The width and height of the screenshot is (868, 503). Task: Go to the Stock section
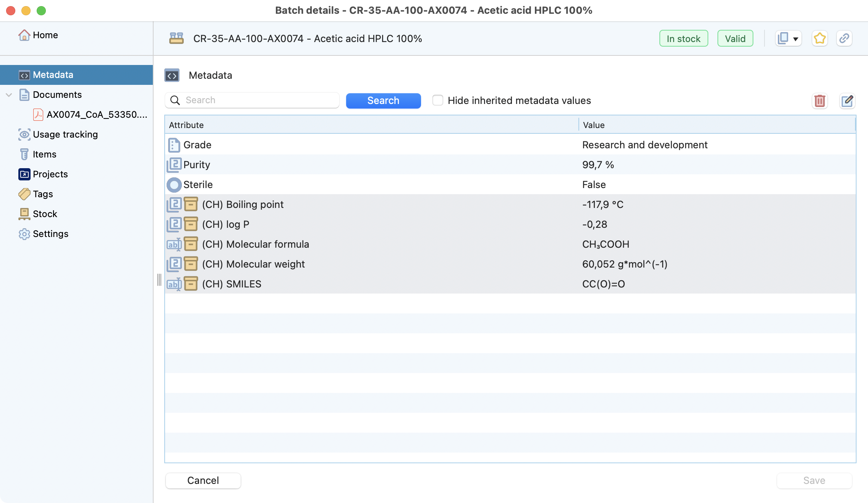45,214
